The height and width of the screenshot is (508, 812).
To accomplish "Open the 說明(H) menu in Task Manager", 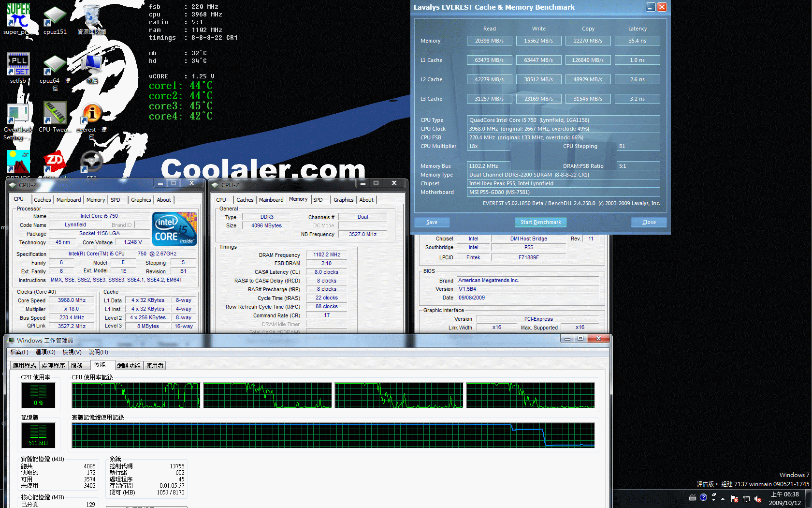I will click(99, 352).
